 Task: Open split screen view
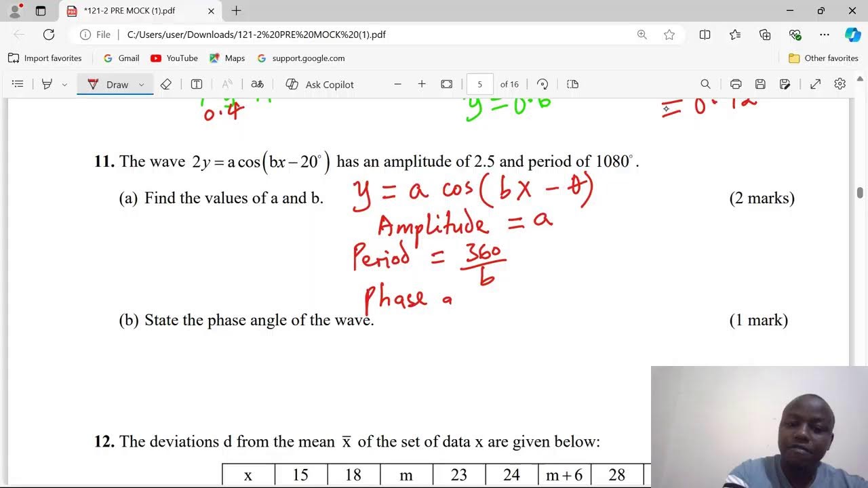tap(705, 35)
